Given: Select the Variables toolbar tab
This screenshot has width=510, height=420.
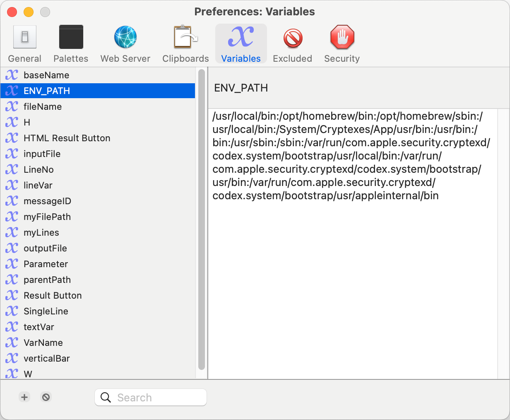Looking at the screenshot, I should coord(241,44).
